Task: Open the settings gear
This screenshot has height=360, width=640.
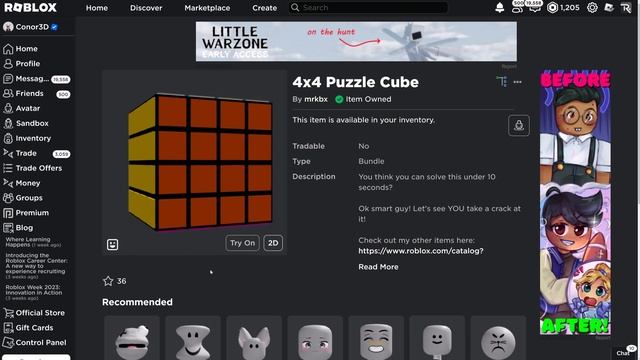Action: click(x=592, y=7)
